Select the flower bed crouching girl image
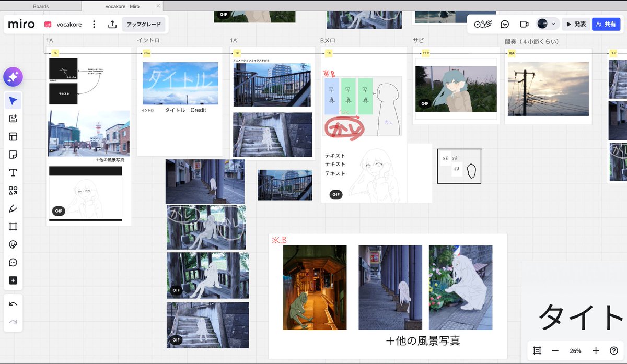The width and height of the screenshot is (627, 364). (460, 287)
